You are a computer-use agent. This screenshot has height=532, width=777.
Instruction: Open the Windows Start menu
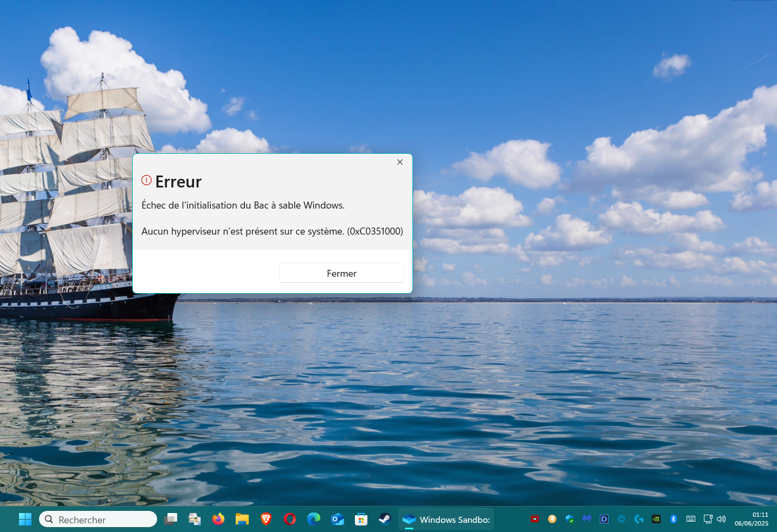25,519
